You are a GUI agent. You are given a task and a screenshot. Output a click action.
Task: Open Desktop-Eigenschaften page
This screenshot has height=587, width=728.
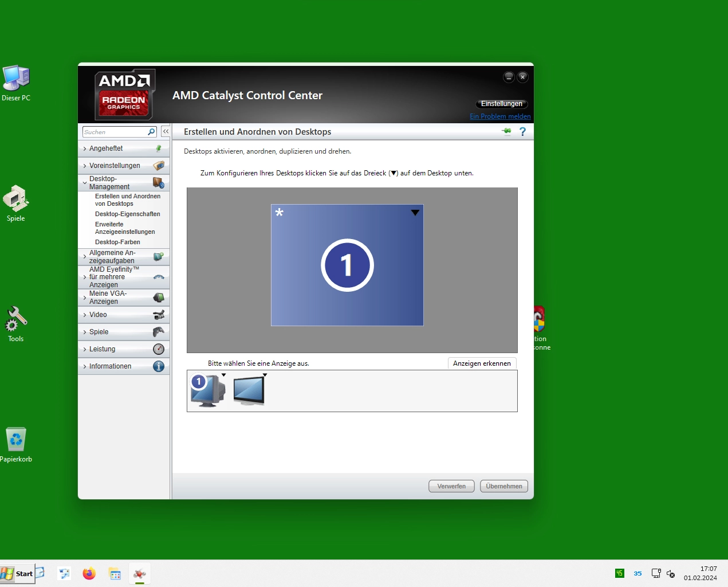point(128,214)
